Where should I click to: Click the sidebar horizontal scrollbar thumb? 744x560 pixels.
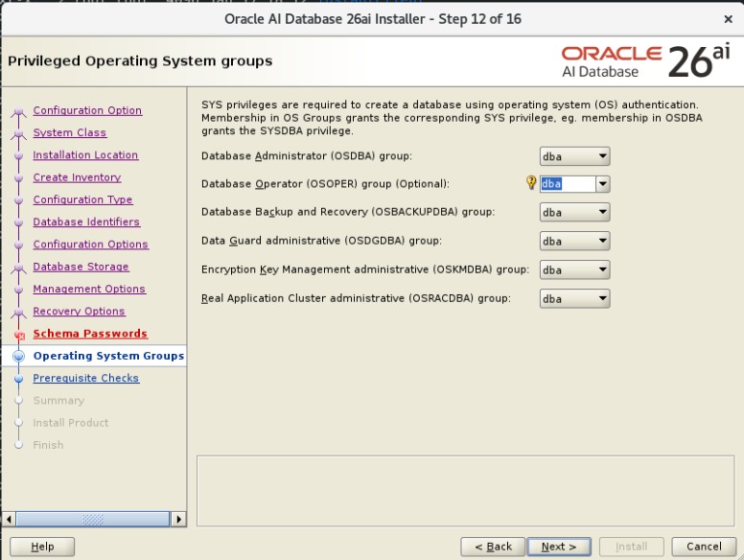coord(93,519)
